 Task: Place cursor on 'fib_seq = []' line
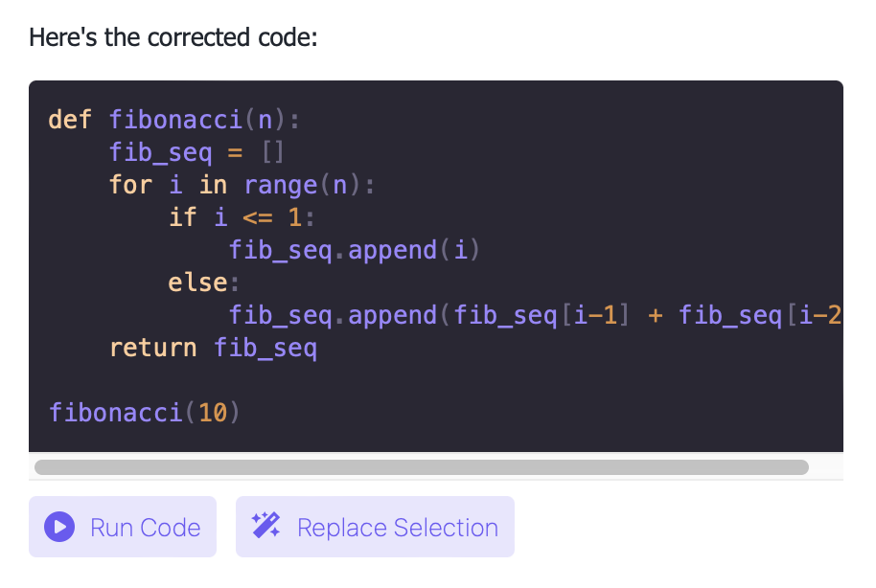click(x=196, y=152)
